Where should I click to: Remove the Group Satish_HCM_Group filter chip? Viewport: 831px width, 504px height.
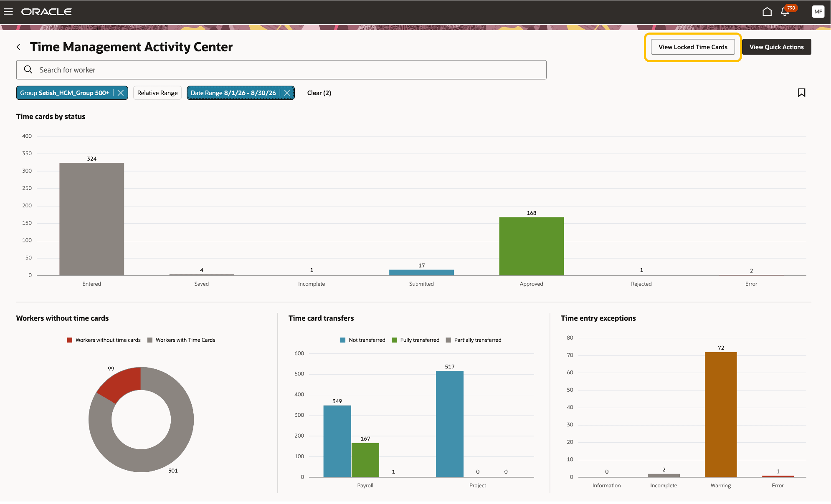(121, 93)
